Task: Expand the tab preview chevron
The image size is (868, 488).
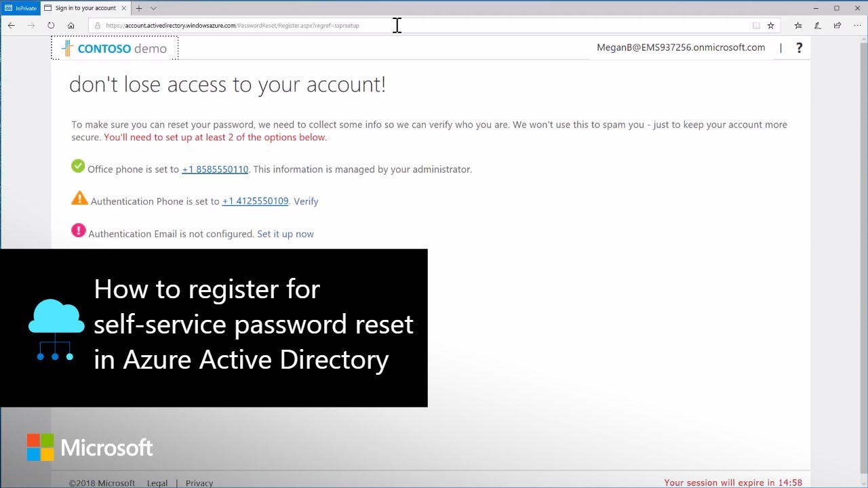Action: [153, 8]
